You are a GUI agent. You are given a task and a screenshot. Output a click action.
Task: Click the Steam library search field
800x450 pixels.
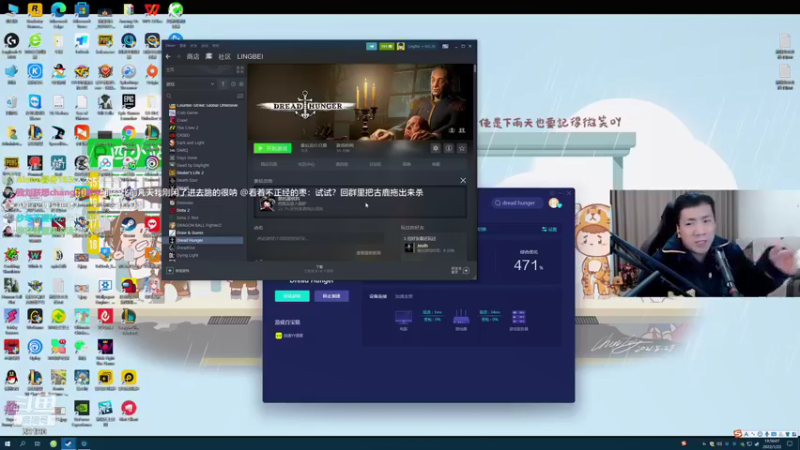tap(200, 96)
